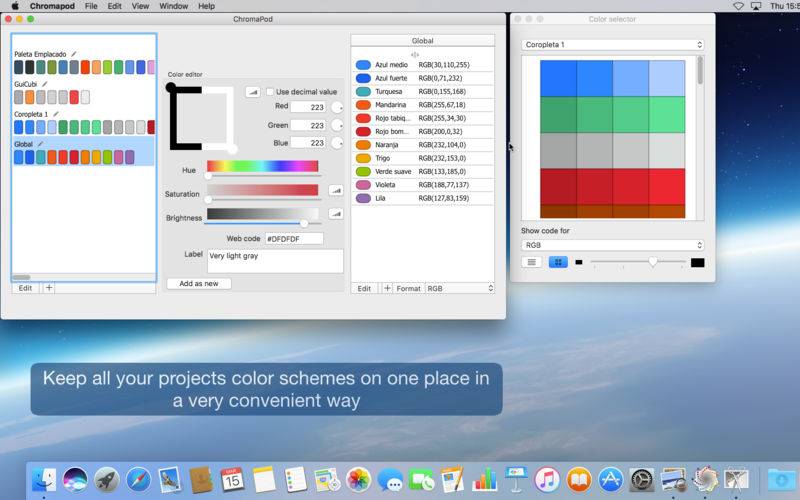This screenshot has width=800, height=500.
Task: Click the large black size icon in Color selector
Action: pos(697,263)
